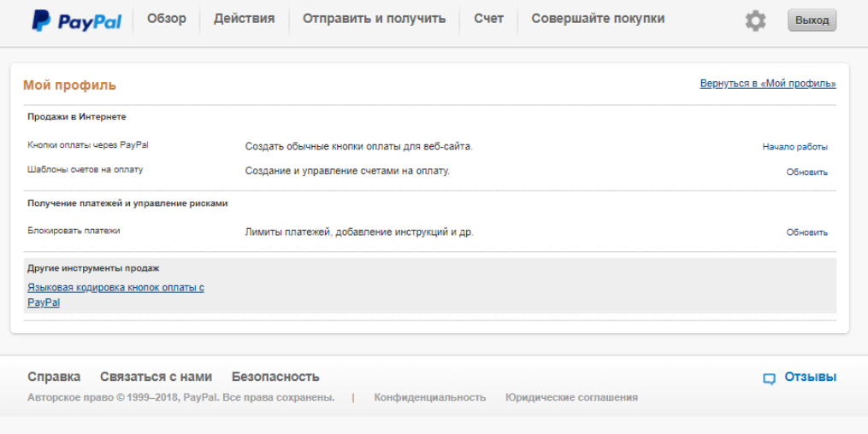
Task: Click the Другие инструменты продаж heading
Action: (93, 268)
